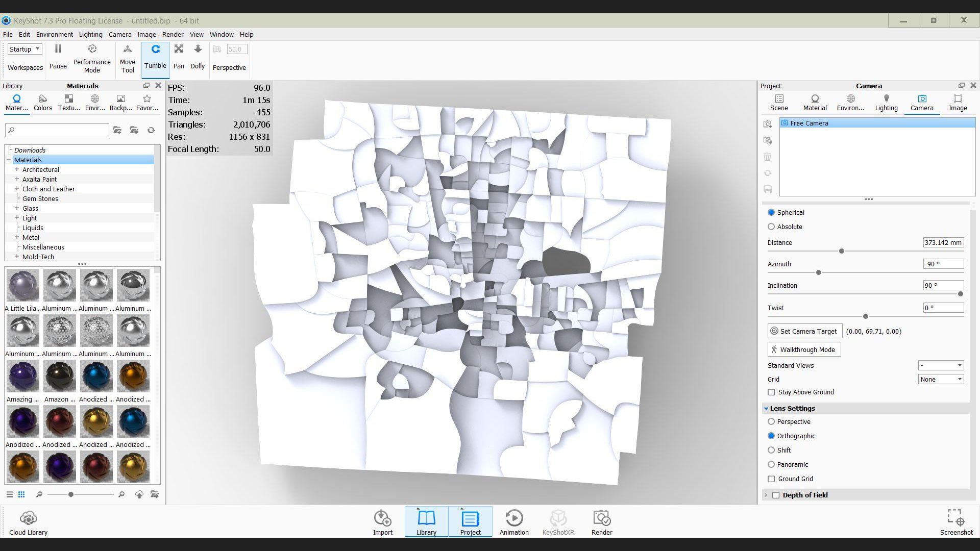Switch to the Scene tab

pyautogui.click(x=779, y=102)
